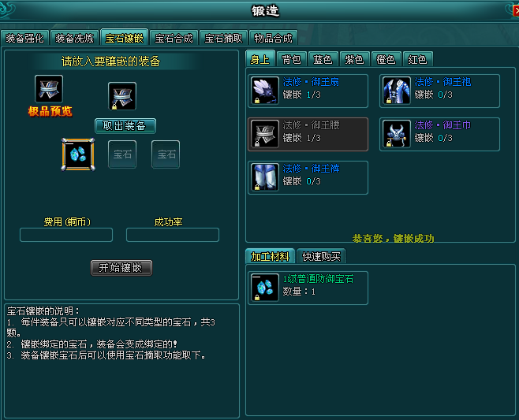519x420 pixels.
Task: Click the locked belt icon above 取出装备
Action: click(122, 96)
